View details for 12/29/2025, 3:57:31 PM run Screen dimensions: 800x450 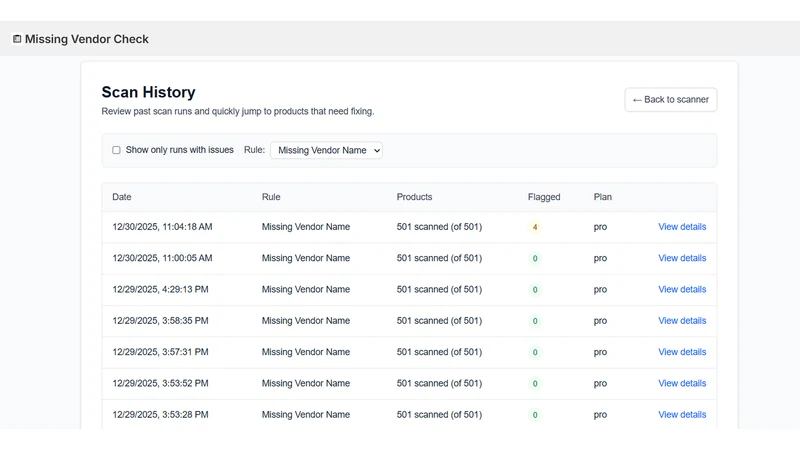click(682, 352)
